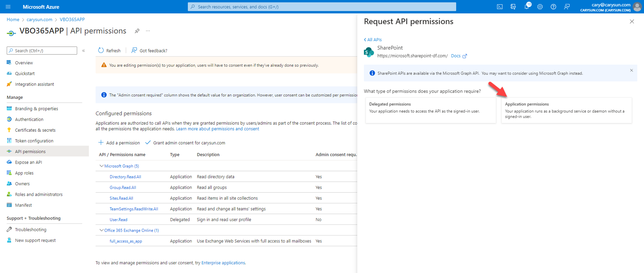
Task: Click the Token configuration icon
Action: click(9, 141)
